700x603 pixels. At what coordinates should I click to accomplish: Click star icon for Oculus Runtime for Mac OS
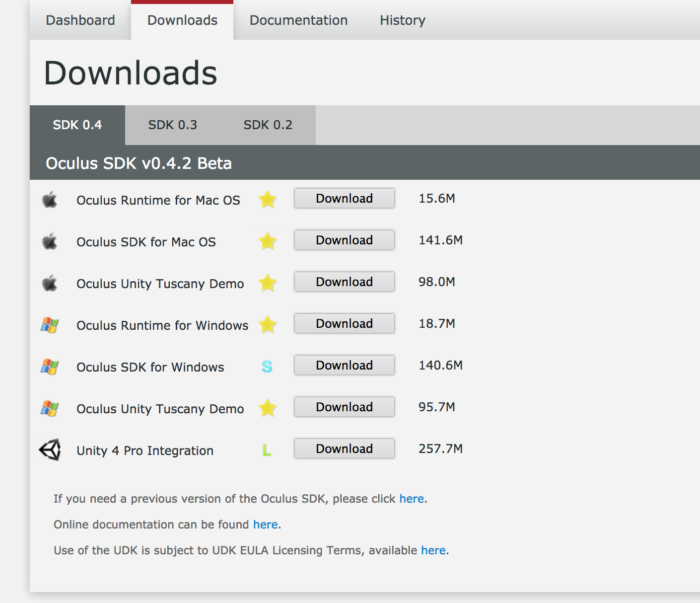pos(268,200)
